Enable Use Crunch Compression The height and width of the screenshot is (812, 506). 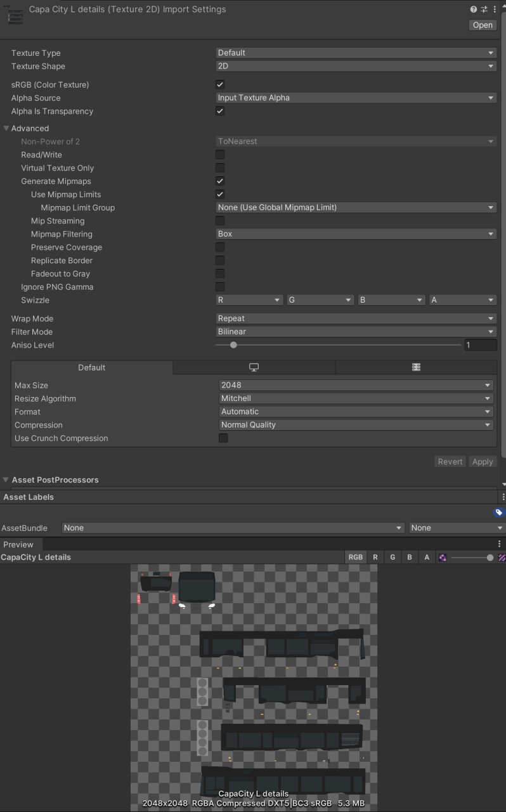pyautogui.click(x=223, y=438)
